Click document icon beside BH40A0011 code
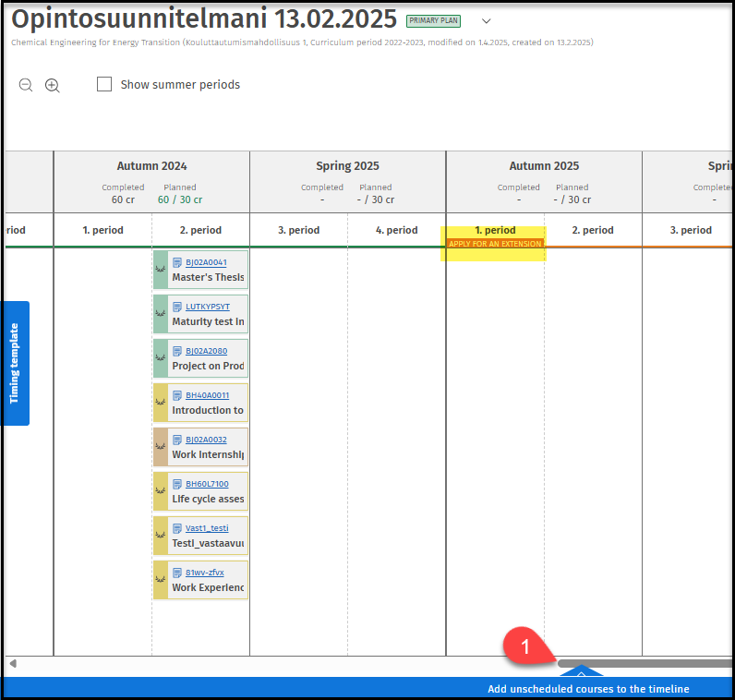Viewport: 735px width, 700px height. (x=177, y=395)
